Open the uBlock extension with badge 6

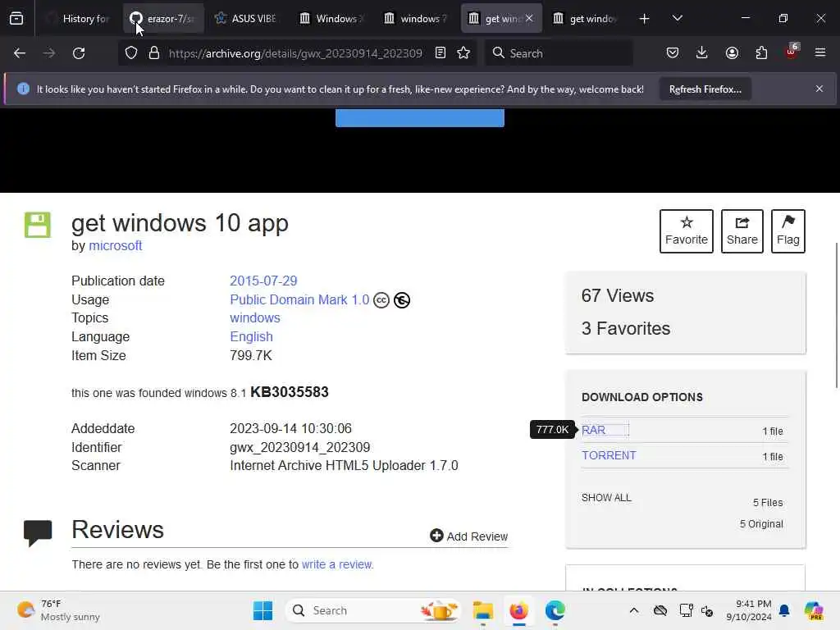(x=792, y=52)
